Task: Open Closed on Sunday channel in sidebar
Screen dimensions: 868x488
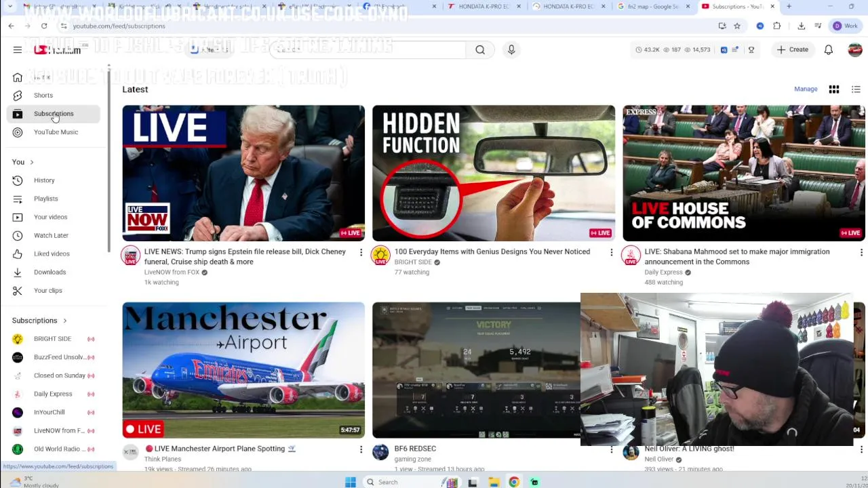Action: point(54,375)
